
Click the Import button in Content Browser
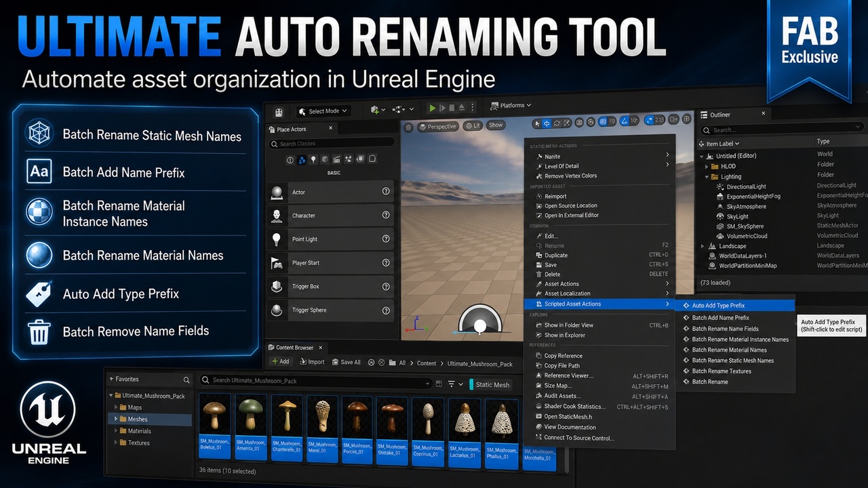[x=312, y=362]
